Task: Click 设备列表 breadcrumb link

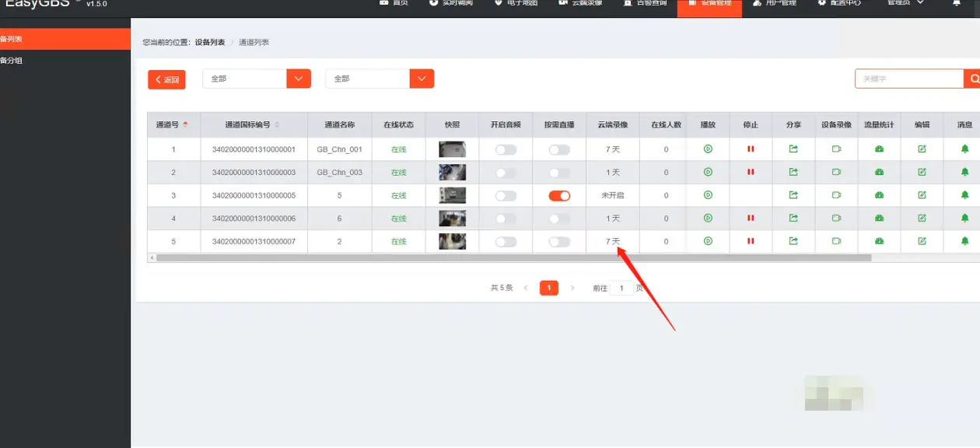Action: pos(209,42)
